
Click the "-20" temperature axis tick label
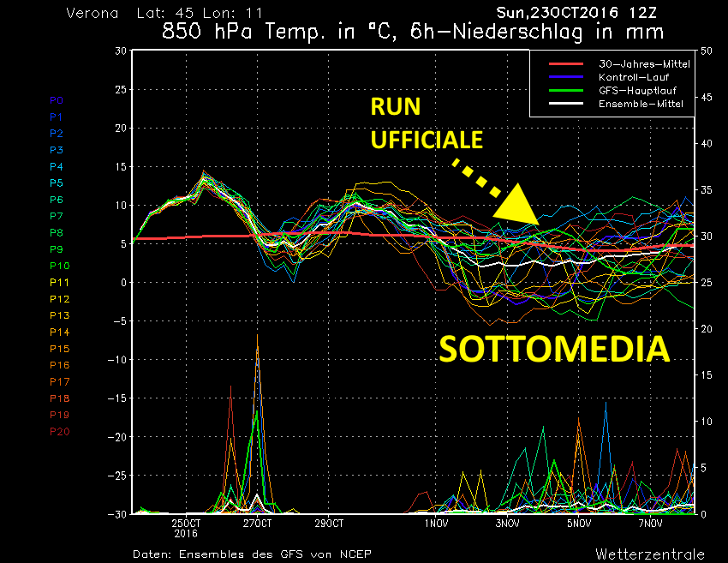[x=116, y=437]
